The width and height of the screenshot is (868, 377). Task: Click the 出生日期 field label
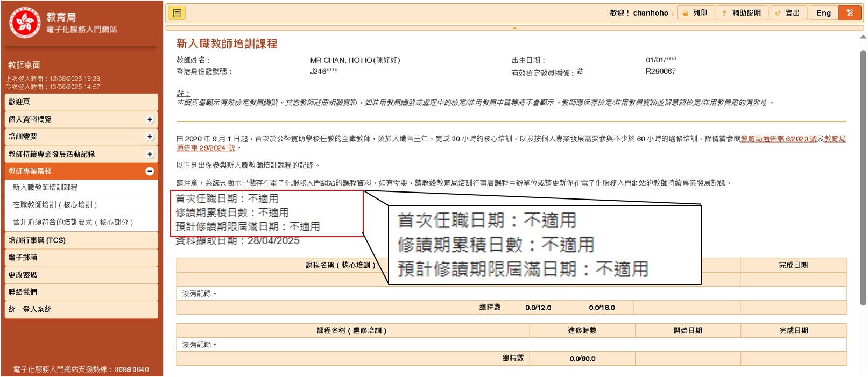click(x=528, y=60)
